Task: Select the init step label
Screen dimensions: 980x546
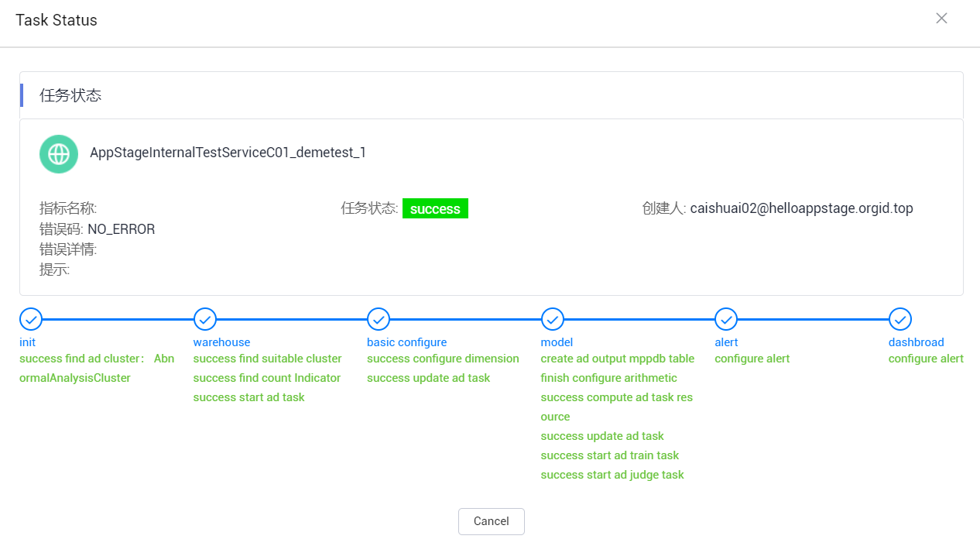Action: [28, 342]
